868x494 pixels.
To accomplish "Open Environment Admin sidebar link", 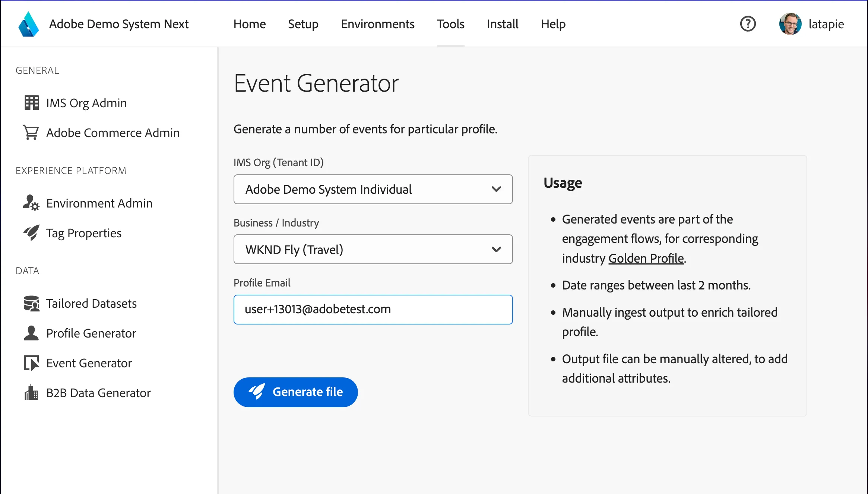I will (99, 203).
